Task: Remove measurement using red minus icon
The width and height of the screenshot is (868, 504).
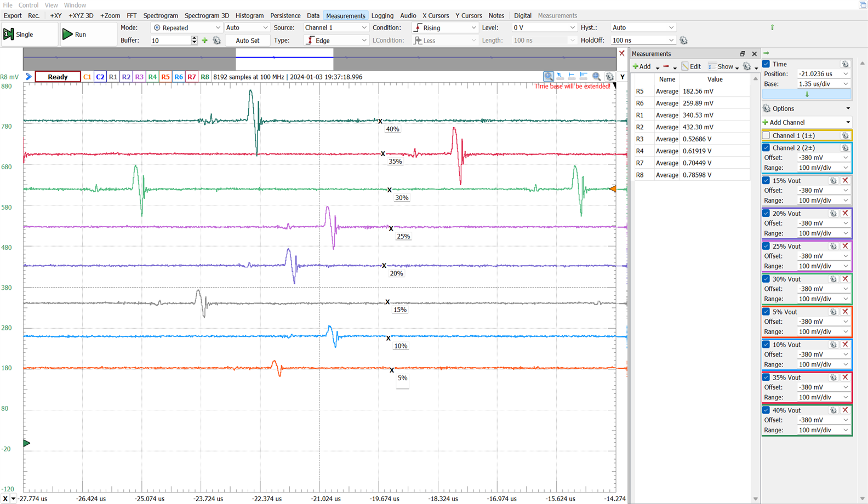Action: pos(666,66)
